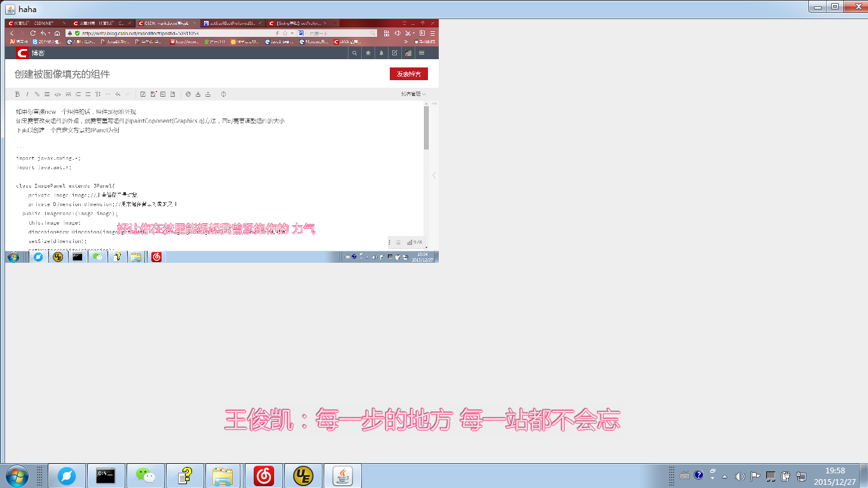Screen dimensions: 868x488
Task: Click the undo arrow in the markdown toolbar
Action: (x=118, y=94)
